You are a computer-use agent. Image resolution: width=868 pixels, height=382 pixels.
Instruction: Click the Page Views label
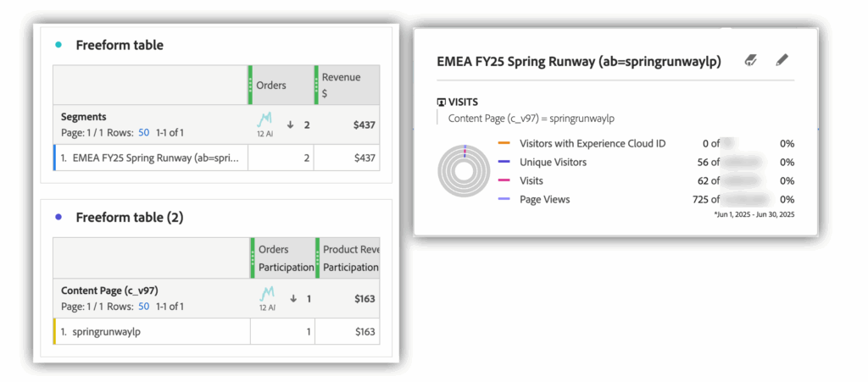click(545, 199)
